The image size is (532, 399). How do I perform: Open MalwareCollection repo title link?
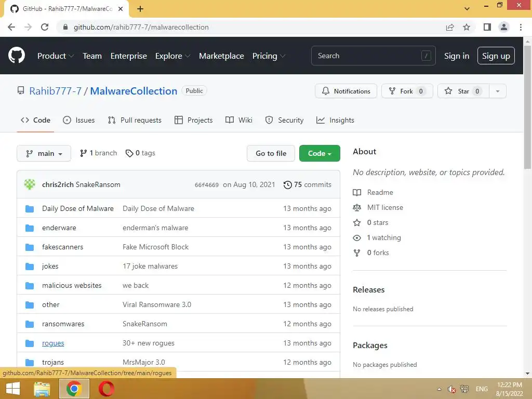(134, 91)
